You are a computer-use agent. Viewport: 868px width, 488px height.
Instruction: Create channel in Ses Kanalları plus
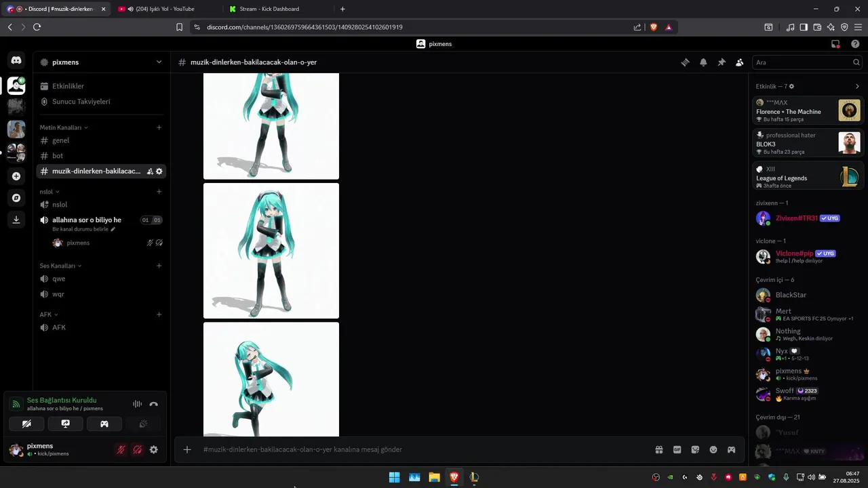point(159,266)
